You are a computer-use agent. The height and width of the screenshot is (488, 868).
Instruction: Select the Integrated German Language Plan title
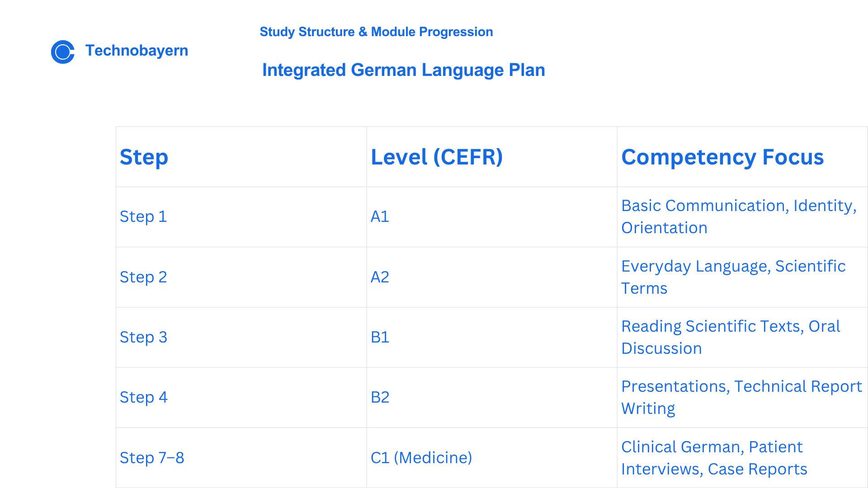click(403, 70)
